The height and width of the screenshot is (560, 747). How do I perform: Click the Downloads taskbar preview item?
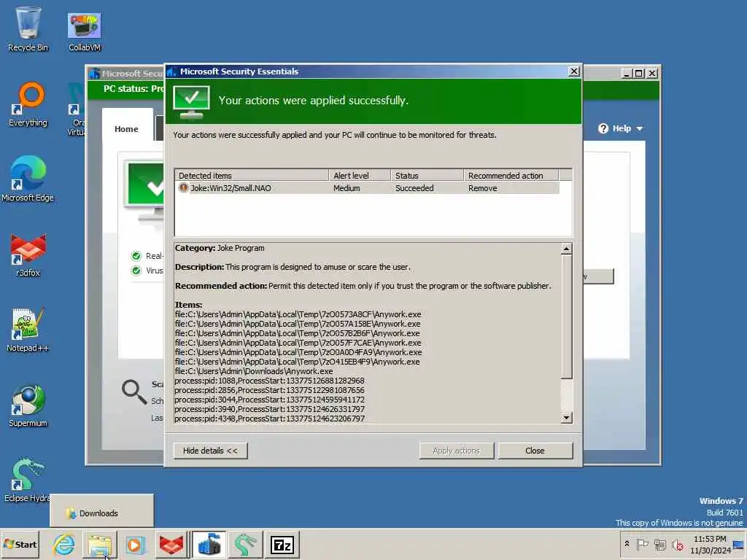pos(101,513)
